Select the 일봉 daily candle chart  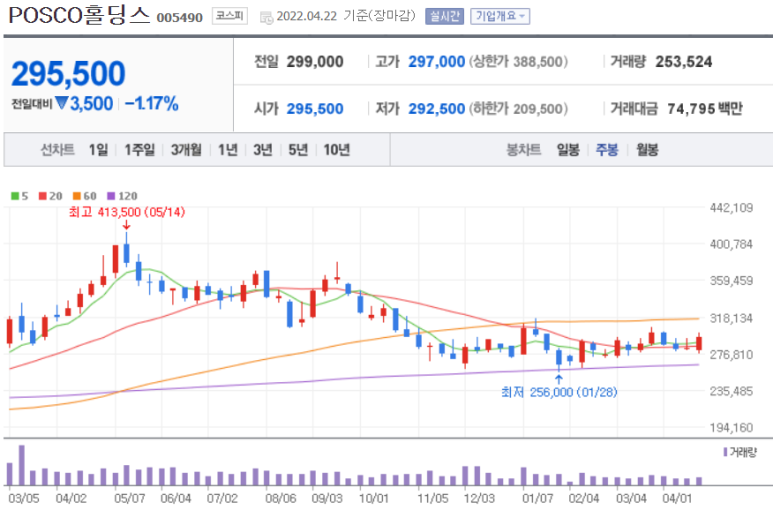click(x=568, y=150)
